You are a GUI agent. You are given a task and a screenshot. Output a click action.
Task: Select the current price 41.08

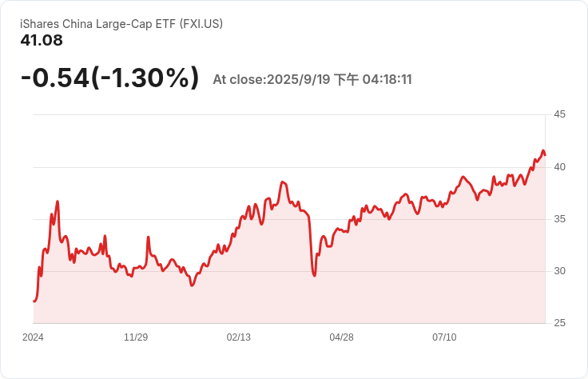[x=42, y=41]
